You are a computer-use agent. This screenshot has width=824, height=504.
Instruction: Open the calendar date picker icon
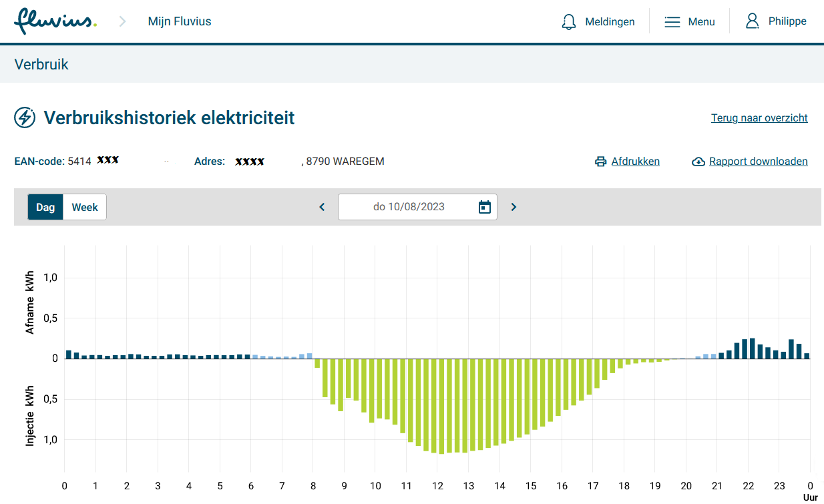click(x=485, y=207)
